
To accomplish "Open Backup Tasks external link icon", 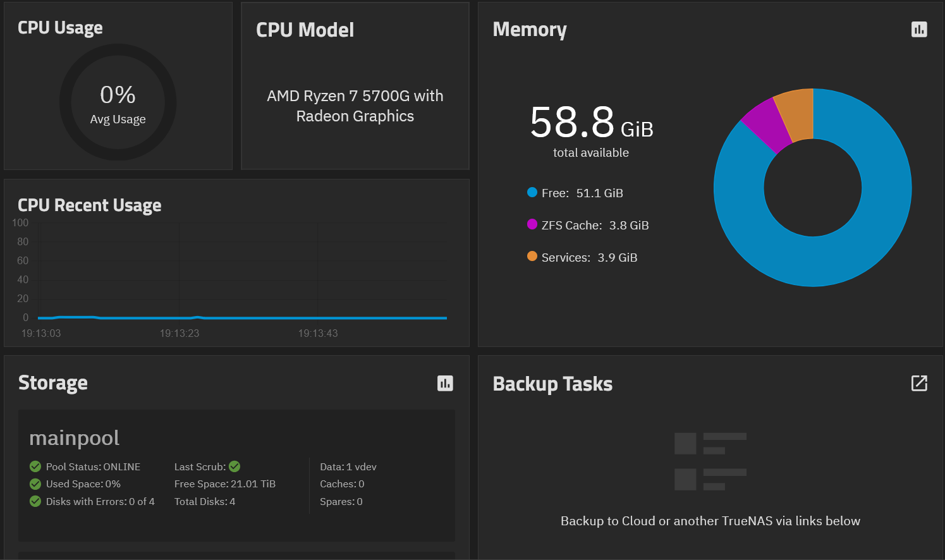I will pyautogui.click(x=919, y=383).
